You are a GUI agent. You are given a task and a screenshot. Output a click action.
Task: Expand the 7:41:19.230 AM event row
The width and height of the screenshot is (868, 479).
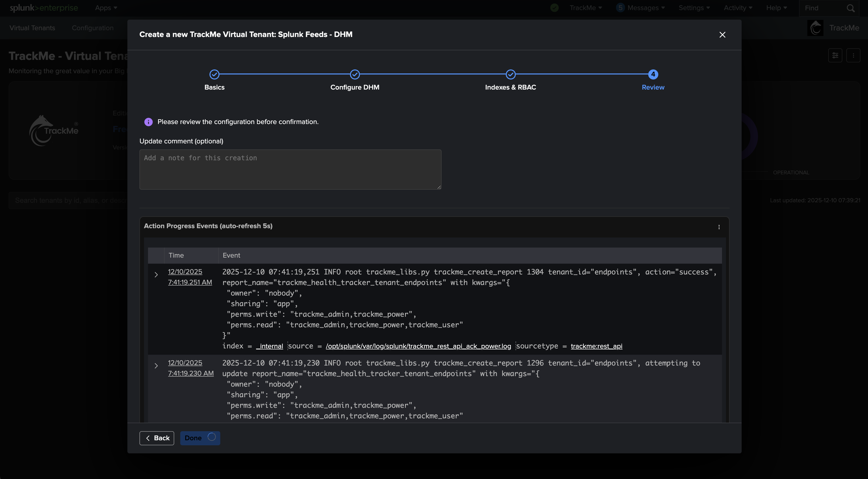click(156, 366)
